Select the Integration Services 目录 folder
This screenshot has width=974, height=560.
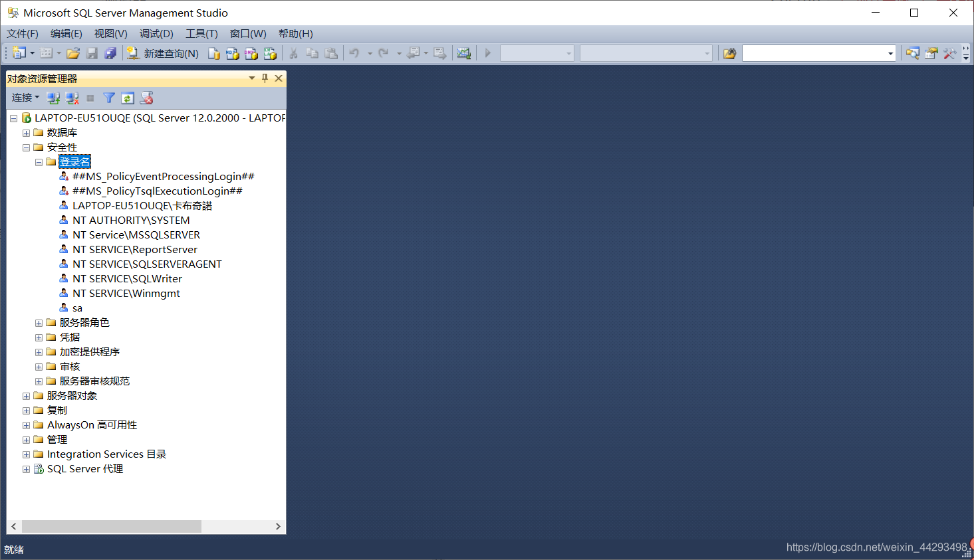coord(106,454)
